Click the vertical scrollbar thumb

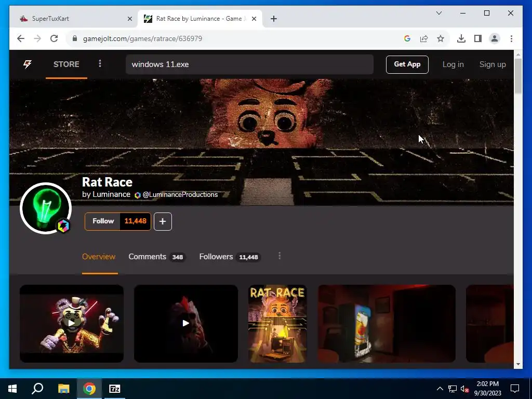click(x=518, y=76)
